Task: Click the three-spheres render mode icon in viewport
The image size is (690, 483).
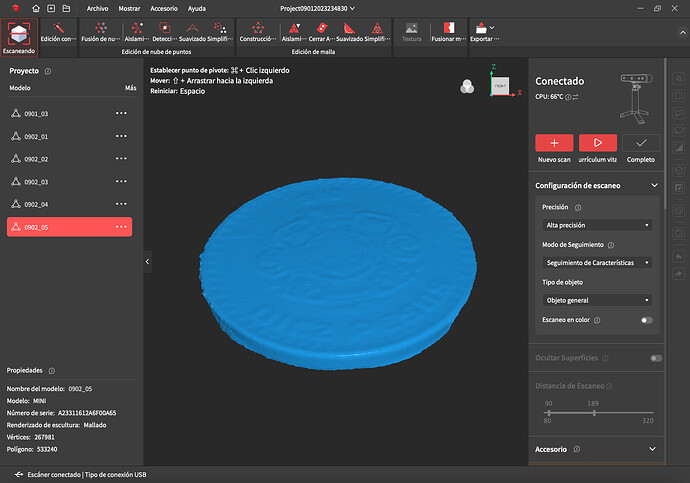Action: coord(467,87)
